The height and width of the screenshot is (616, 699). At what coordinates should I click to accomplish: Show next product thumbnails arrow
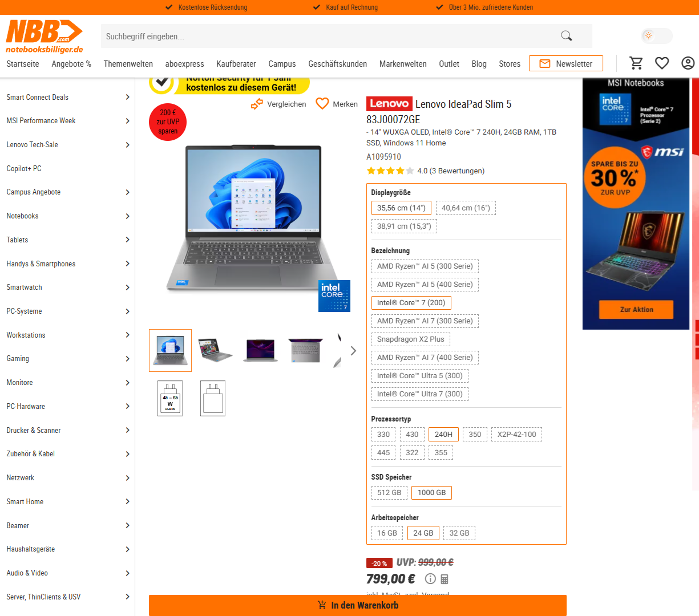click(x=353, y=351)
